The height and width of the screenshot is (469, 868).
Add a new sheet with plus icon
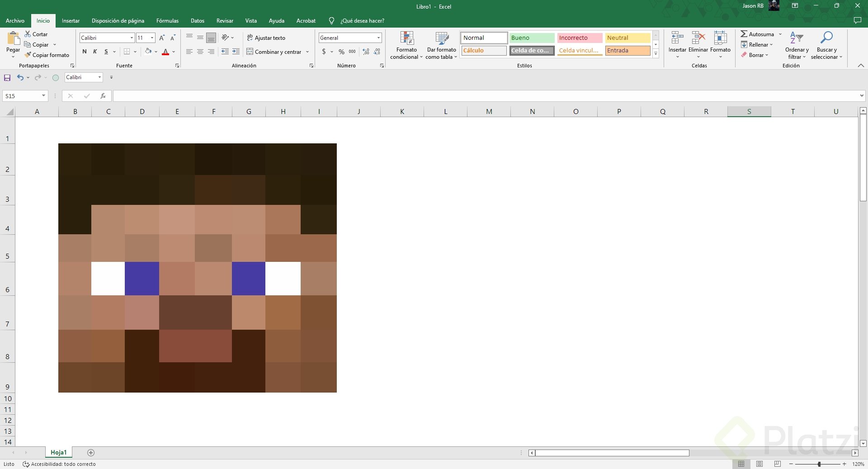click(91, 453)
